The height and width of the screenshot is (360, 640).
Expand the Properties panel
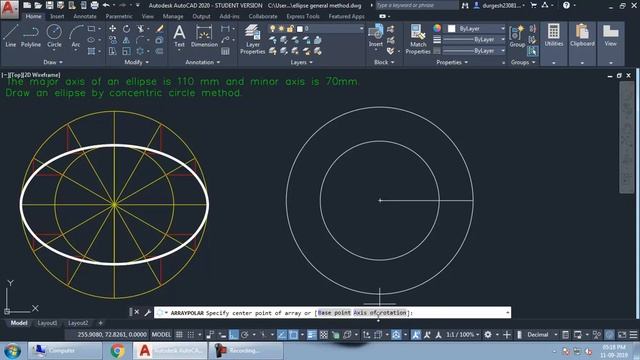pyautogui.click(x=452, y=62)
